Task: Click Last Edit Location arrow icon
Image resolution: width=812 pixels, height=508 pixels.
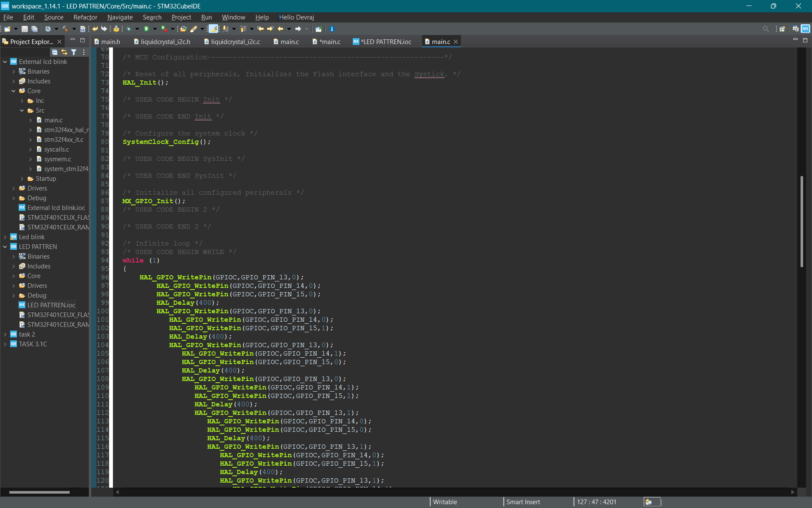Action: tap(261, 29)
